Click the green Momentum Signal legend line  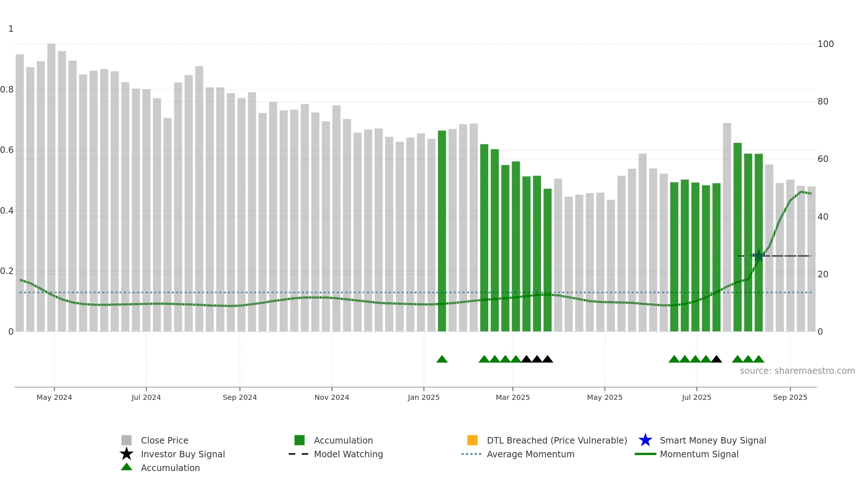[x=645, y=454]
